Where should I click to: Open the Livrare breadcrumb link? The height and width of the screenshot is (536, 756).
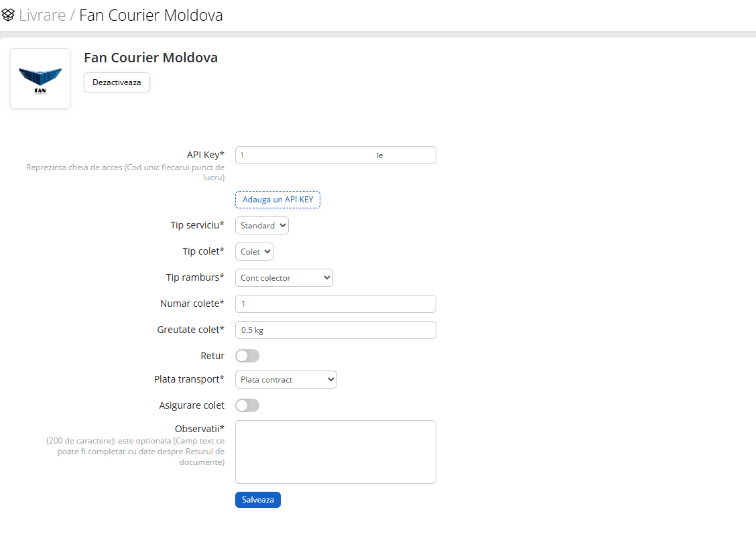point(42,15)
